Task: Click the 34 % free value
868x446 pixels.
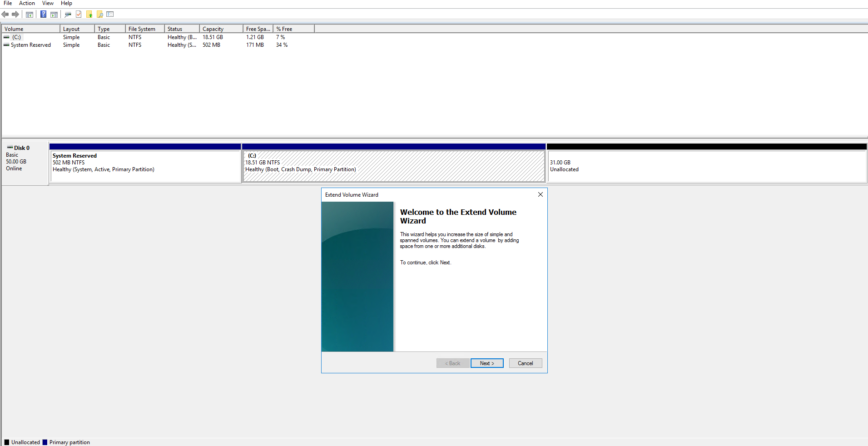Action: coord(282,45)
